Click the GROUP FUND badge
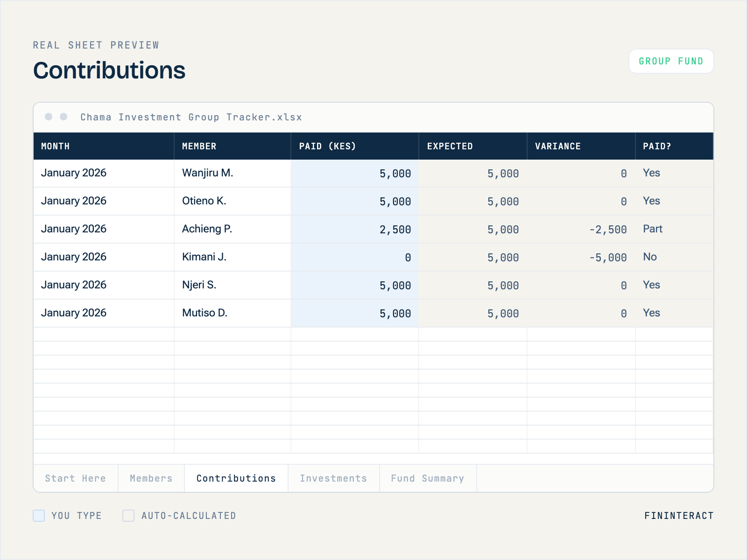Viewport: 747px width, 560px height. coord(671,61)
